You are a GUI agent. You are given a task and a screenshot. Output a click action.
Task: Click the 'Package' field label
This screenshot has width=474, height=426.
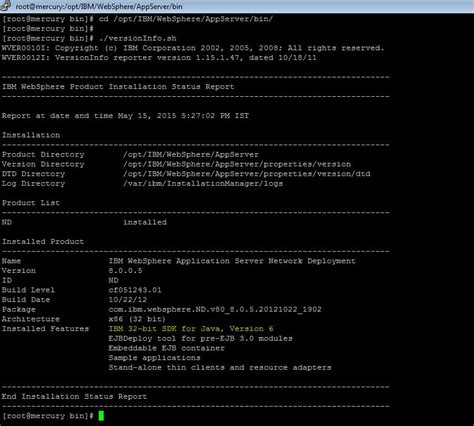click(x=19, y=309)
